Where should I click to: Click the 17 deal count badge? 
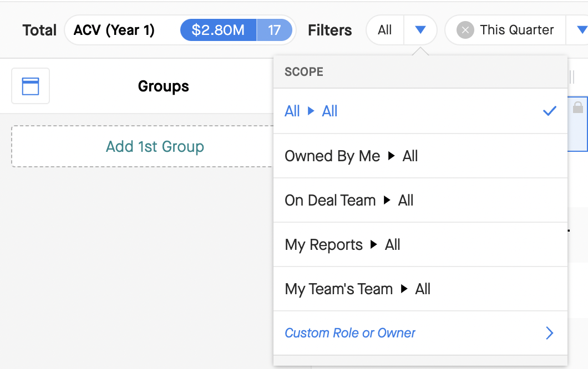275,30
